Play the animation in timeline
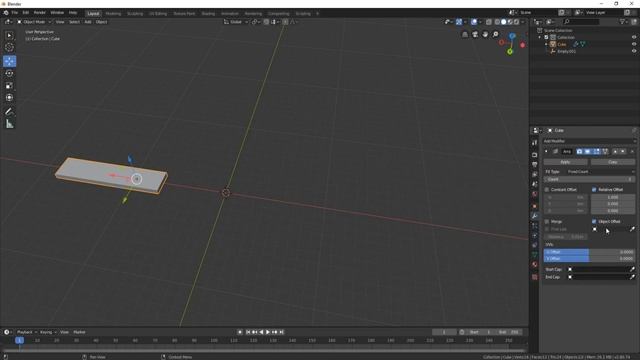The image size is (640, 360). 268,332
